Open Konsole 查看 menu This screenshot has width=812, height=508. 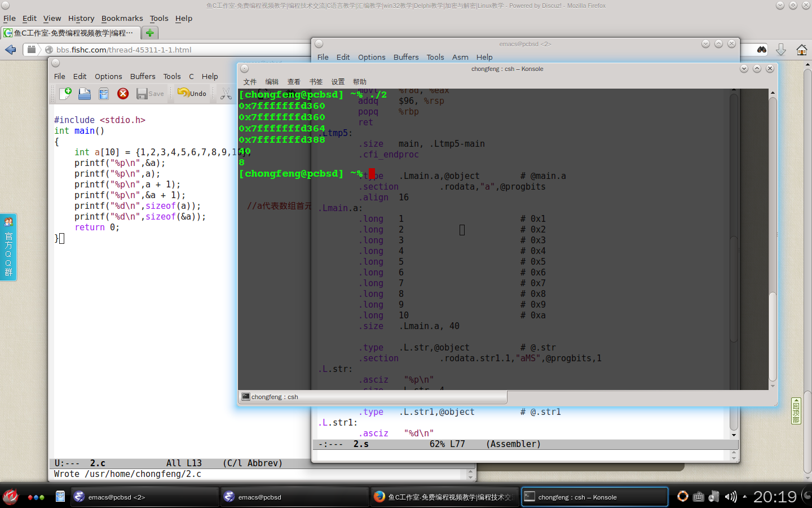(294, 82)
